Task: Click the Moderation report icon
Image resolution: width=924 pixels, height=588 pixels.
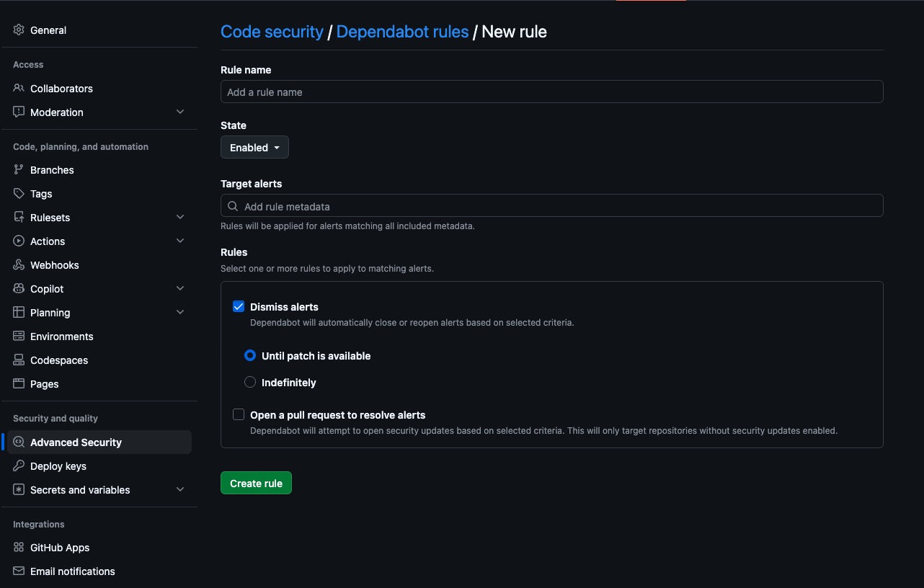Action: pyautogui.click(x=19, y=112)
